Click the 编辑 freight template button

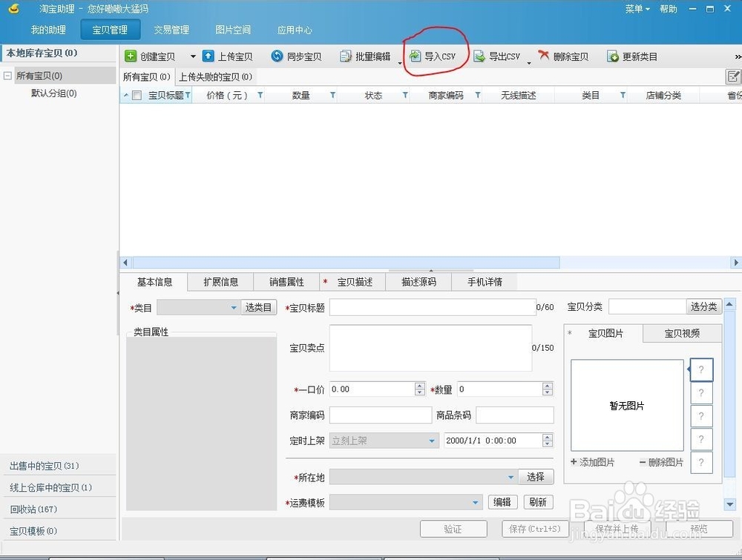coord(502,502)
